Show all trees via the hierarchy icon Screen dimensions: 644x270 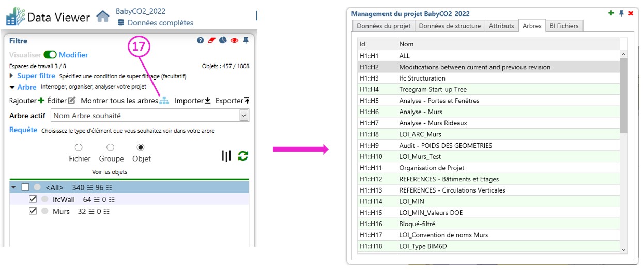[x=164, y=101]
